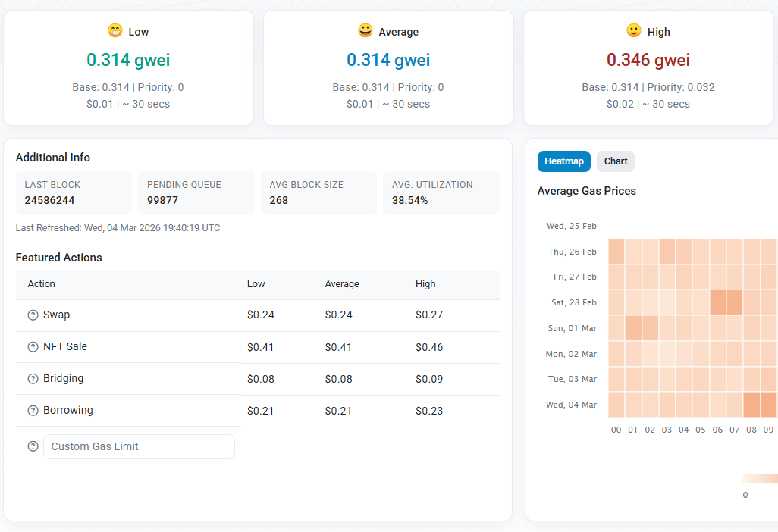Click the help icon beside Custom Gas Limit
This screenshot has height=532, width=778.
(33, 446)
